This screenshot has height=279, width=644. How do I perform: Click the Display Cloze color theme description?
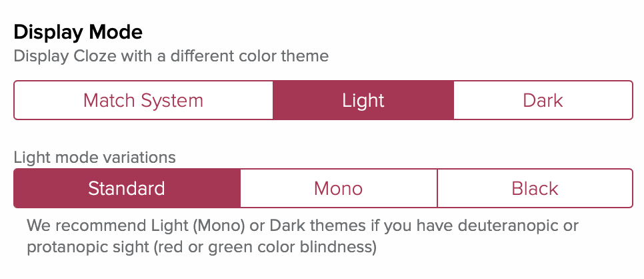[x=171, y=56]
